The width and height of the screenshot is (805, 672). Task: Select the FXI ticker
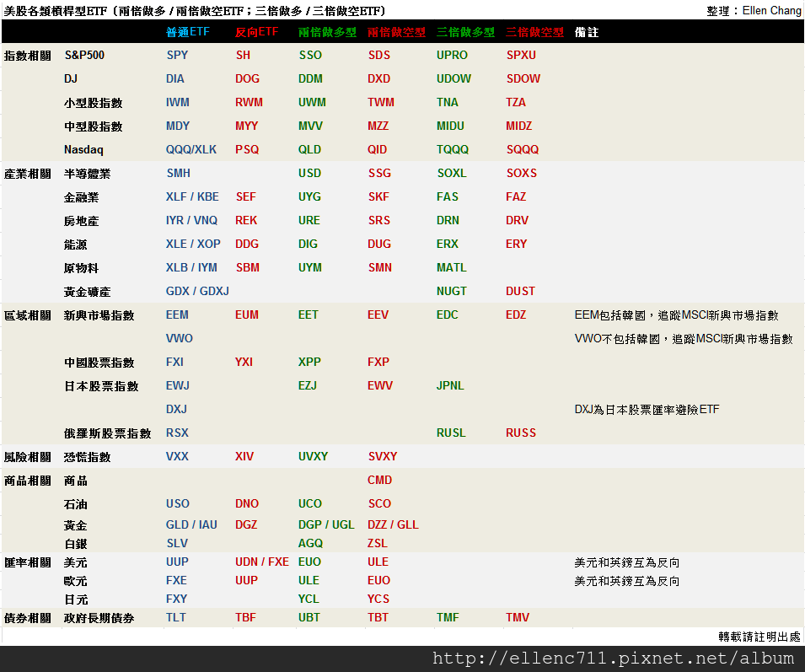174,362
